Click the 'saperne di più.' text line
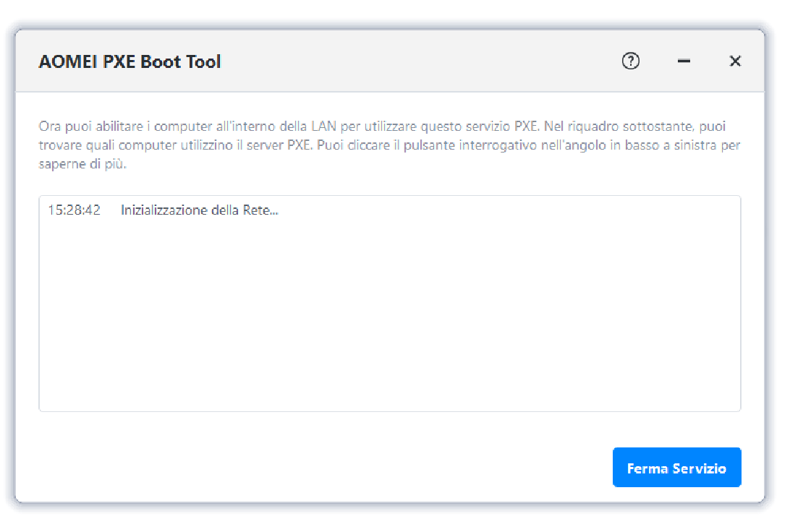The width and height of the screenshot is (790, 532). coord(82,163)
